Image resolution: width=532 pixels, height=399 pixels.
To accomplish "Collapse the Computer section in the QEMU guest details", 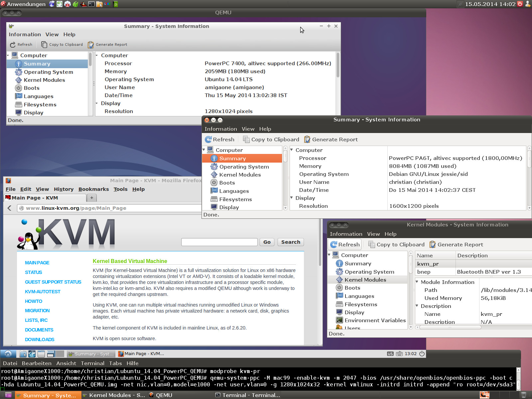I will pyautogui.click(x=97, y=56).
